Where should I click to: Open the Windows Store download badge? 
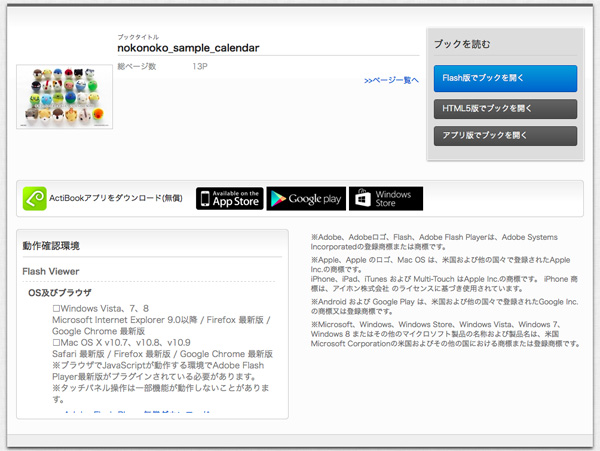[386, 198]
